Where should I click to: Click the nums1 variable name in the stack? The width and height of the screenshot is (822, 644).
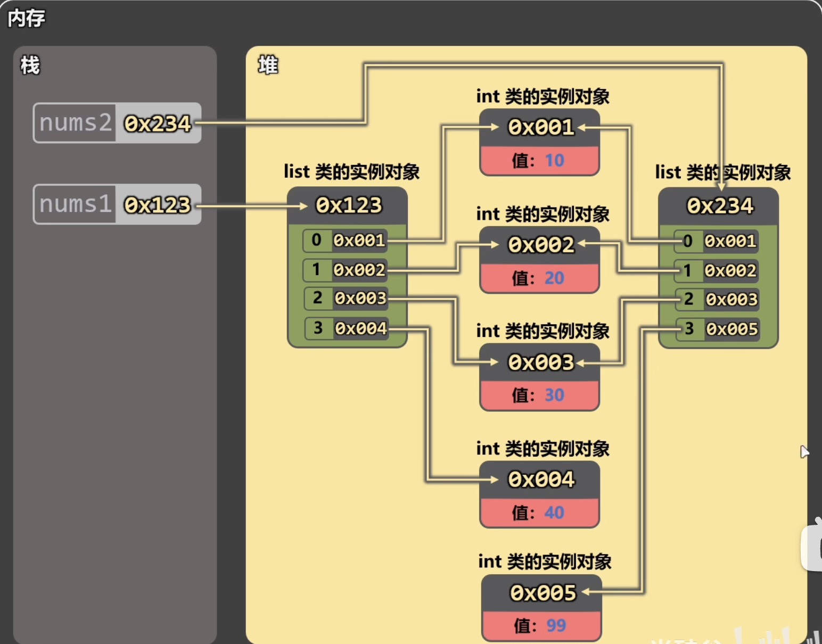pos(75,204)
